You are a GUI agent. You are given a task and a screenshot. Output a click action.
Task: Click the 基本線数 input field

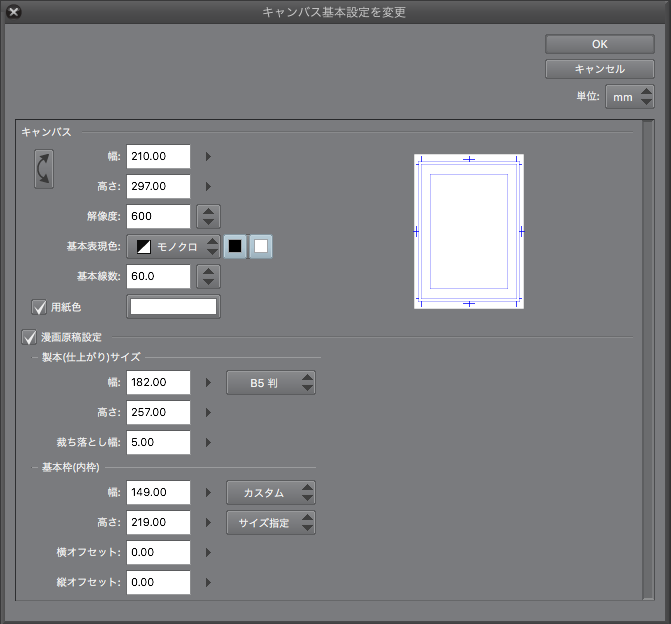(158, 276)
